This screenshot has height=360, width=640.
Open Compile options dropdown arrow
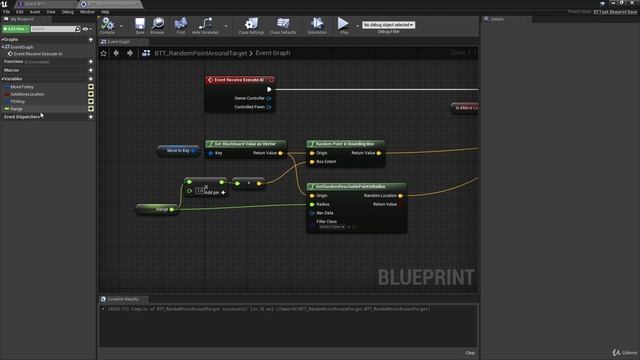(121, 26)
